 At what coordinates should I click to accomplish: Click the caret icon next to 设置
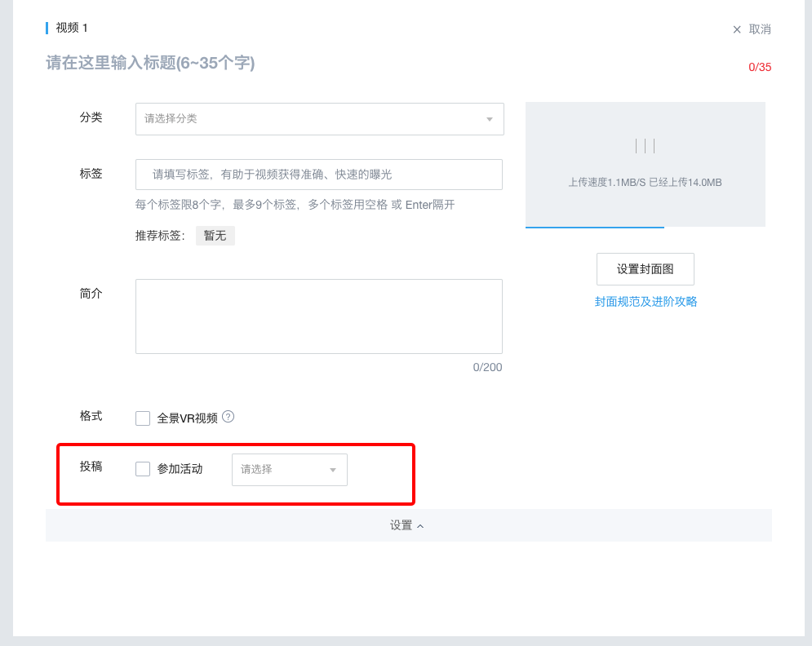pyautogui.click(x=420, y=526)
